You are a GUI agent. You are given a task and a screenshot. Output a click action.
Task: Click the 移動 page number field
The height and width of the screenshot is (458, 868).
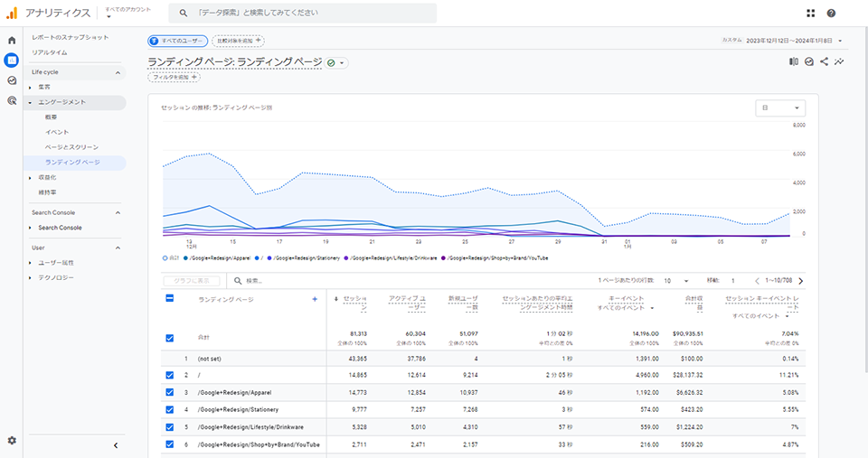pos(733,281)
